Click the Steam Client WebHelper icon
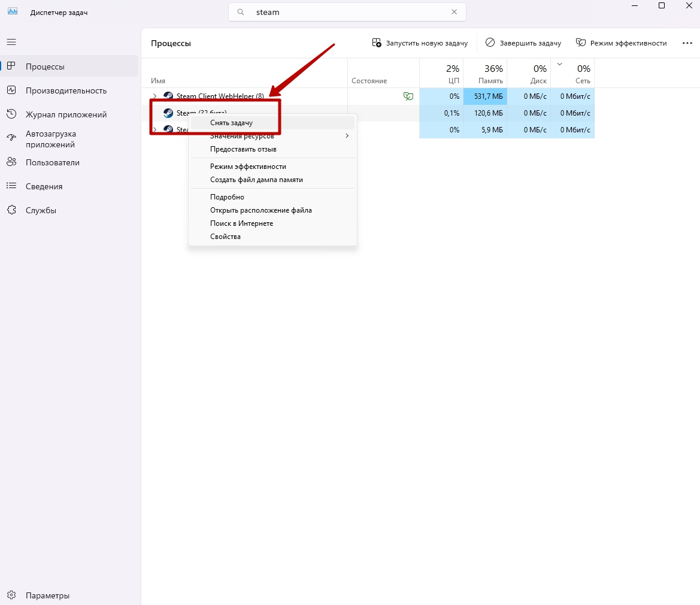 (x=168, y=96)
